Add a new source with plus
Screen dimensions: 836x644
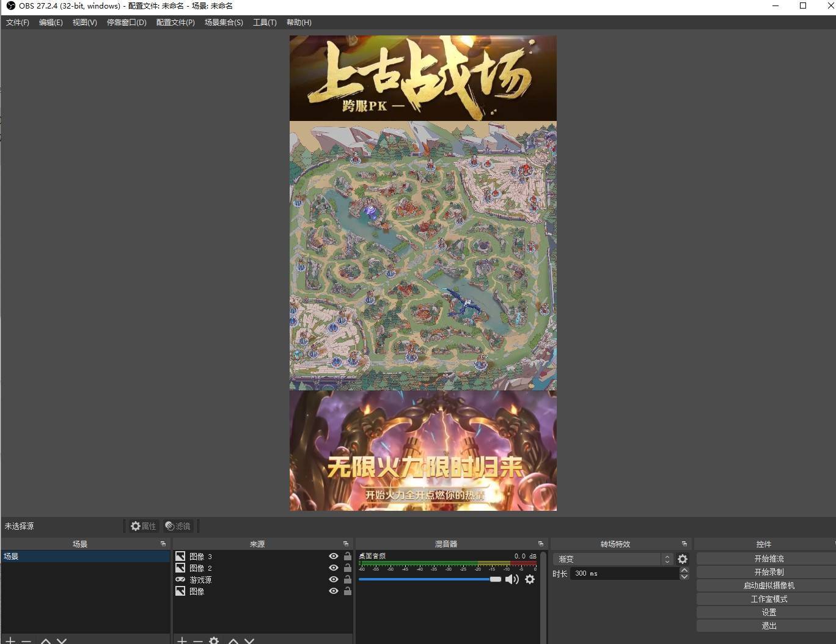click(182, 640)
